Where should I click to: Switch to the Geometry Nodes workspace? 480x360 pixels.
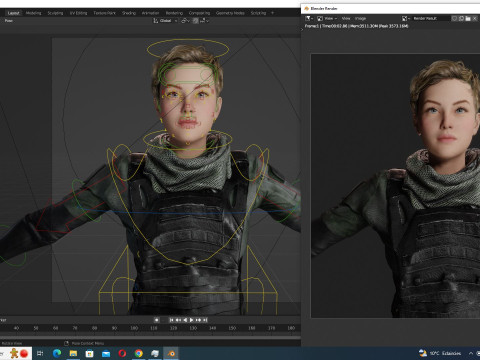point(230,13)
